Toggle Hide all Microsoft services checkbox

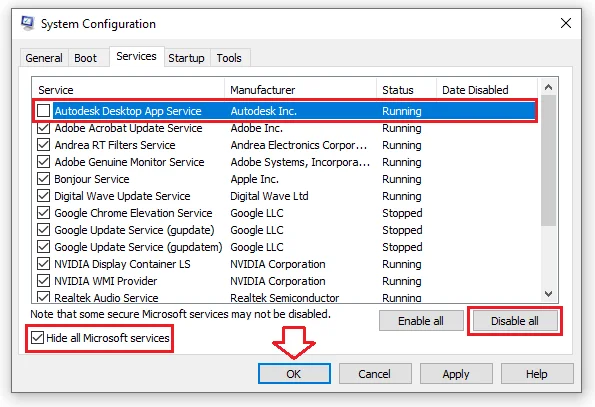(x=37, y=338)
